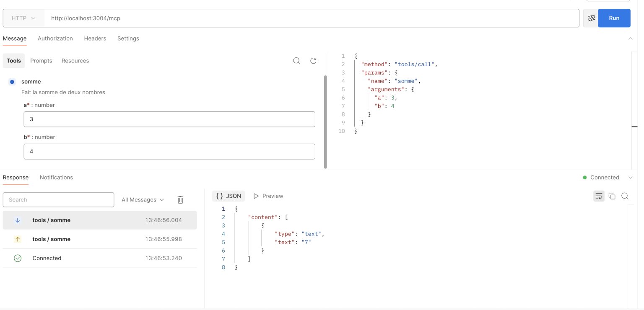Copy the response JSON
Image resolution: width=644 pixels, height=310 pixels.
pos(612,196)
